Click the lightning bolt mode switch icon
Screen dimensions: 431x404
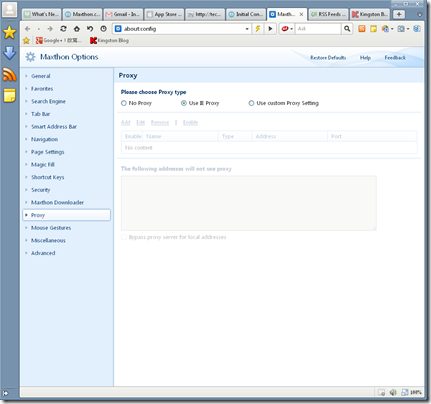point(258,29)
